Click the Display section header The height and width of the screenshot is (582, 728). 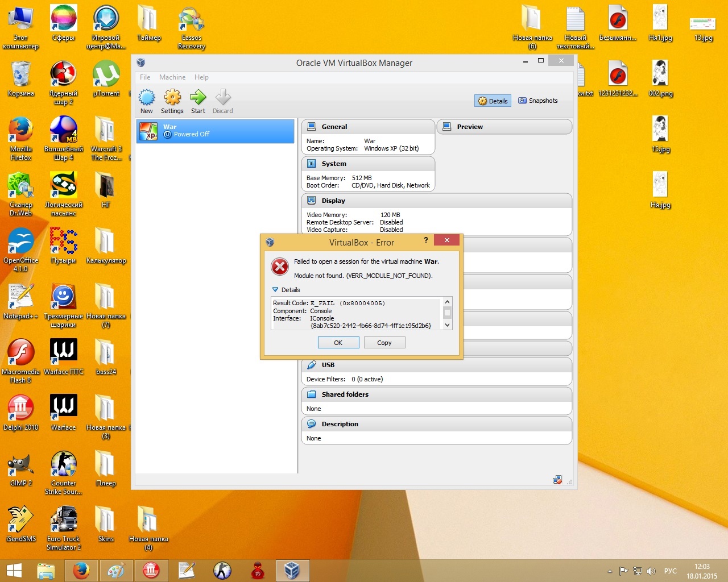point(436,201)
